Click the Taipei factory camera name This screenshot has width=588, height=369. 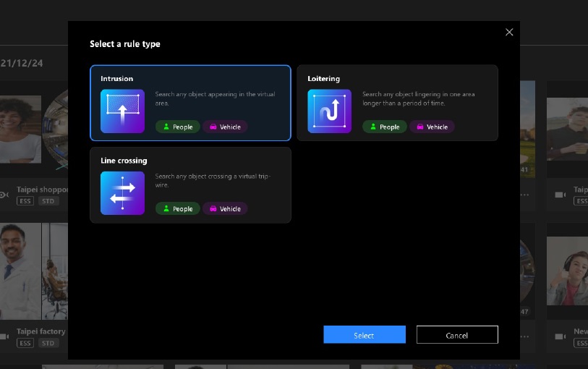click(41, 331)
